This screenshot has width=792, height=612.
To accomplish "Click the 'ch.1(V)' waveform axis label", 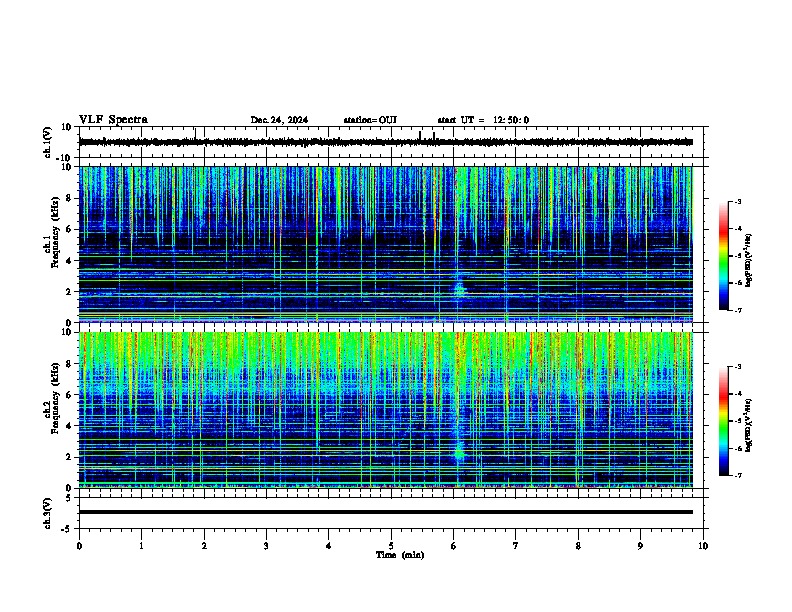I will [48, 142].
